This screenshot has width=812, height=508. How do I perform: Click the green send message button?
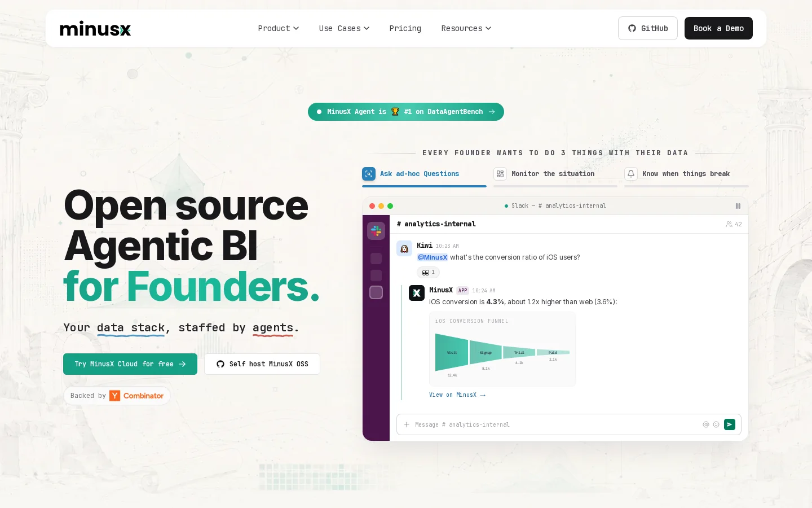point(730,424)
